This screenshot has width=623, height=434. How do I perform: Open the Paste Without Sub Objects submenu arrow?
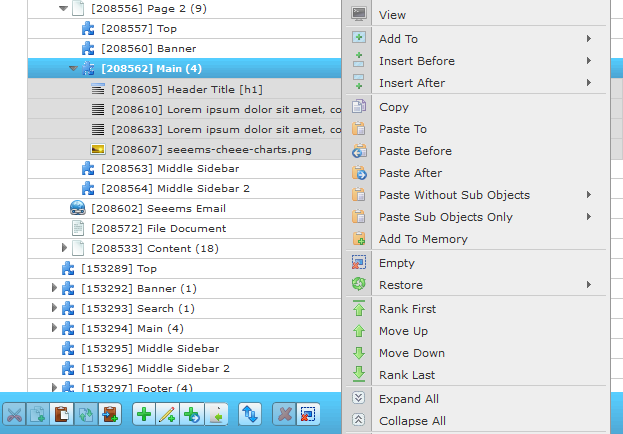point(589,195)
